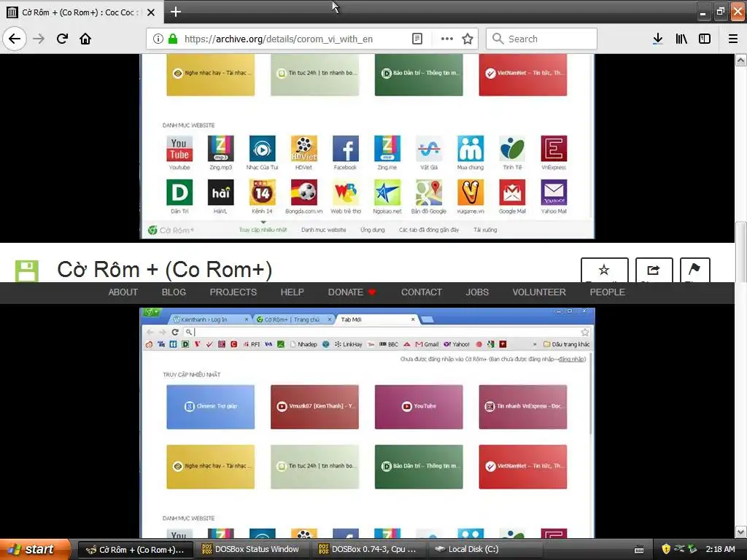Open the downloads arrow icon
The image size is (747, 560).
(658, 39)
